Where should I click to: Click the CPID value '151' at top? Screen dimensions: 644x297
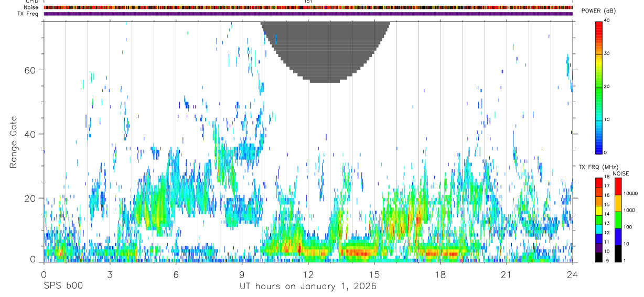[x=308, y=2]
